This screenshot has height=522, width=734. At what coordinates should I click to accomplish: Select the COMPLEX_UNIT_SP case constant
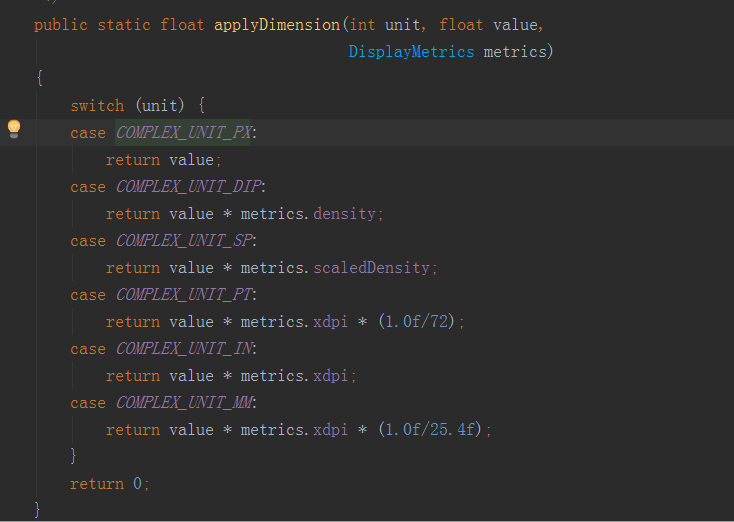coord(184,240)
